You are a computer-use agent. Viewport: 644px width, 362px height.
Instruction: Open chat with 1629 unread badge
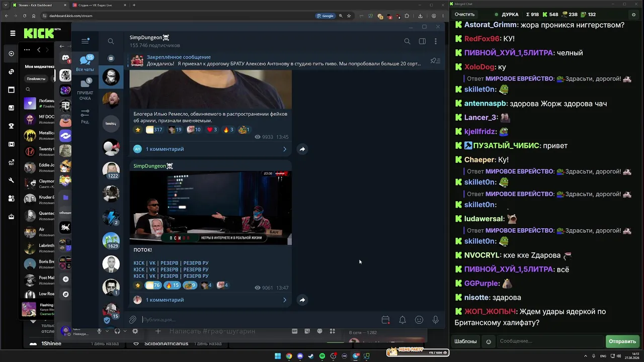[x=111, y=241]
